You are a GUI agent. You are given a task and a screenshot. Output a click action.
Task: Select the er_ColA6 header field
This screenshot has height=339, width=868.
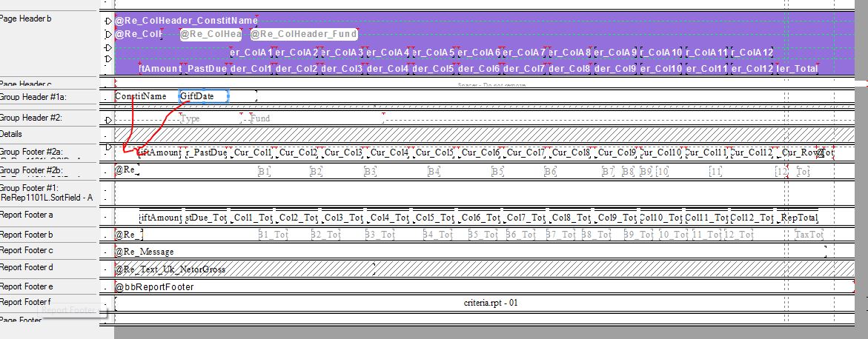(x=480, y=53)
